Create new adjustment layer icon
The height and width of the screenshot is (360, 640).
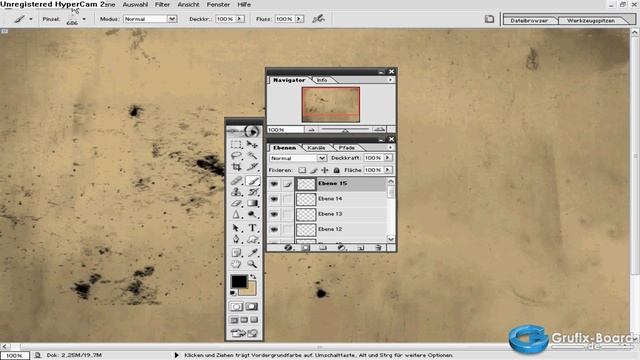342,248
